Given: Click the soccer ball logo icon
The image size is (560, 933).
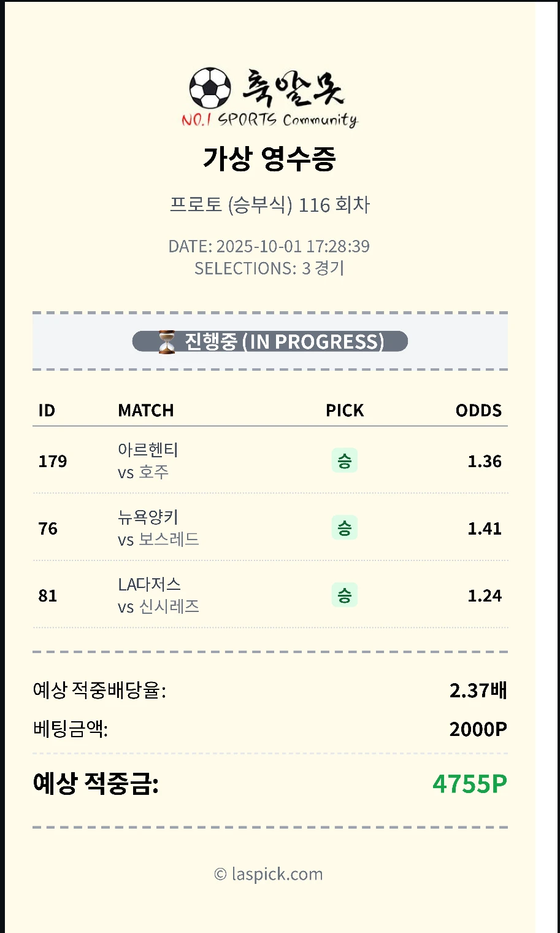Looking at the screenshot, I should coord(210,88).
